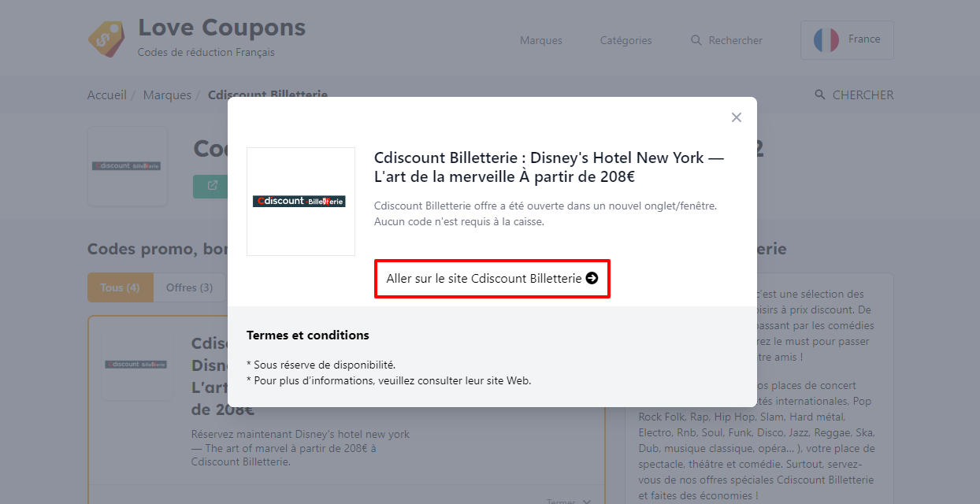The width and height of the screenshot is (980, 504).
Task: Click the Love Coupons site title
Action: 221,28
